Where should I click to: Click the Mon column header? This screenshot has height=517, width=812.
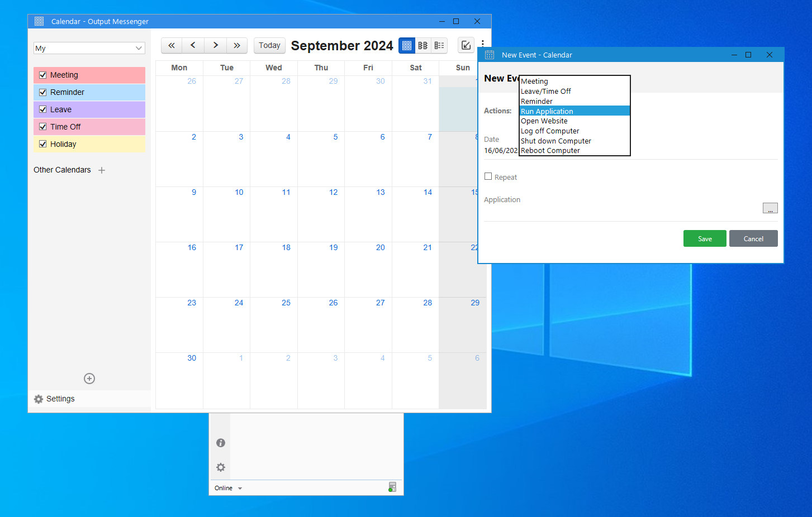point(179,68)
